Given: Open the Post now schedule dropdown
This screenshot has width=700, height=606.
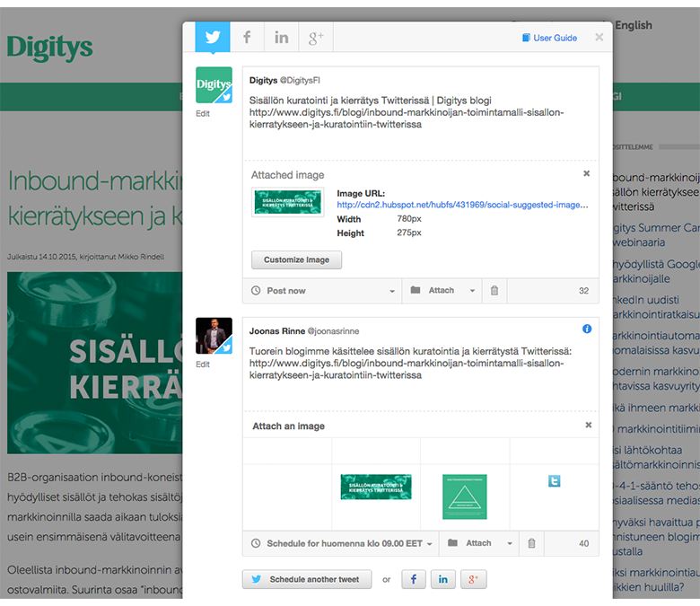Looking at the screenshot, I should (x=322, y=291).
